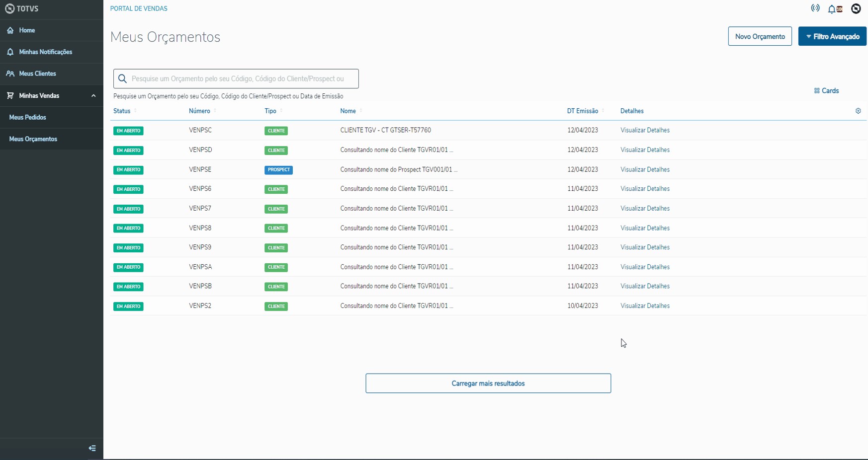
Task: Open Meus Pedidos in the sidebar
Action: point(28,118)
